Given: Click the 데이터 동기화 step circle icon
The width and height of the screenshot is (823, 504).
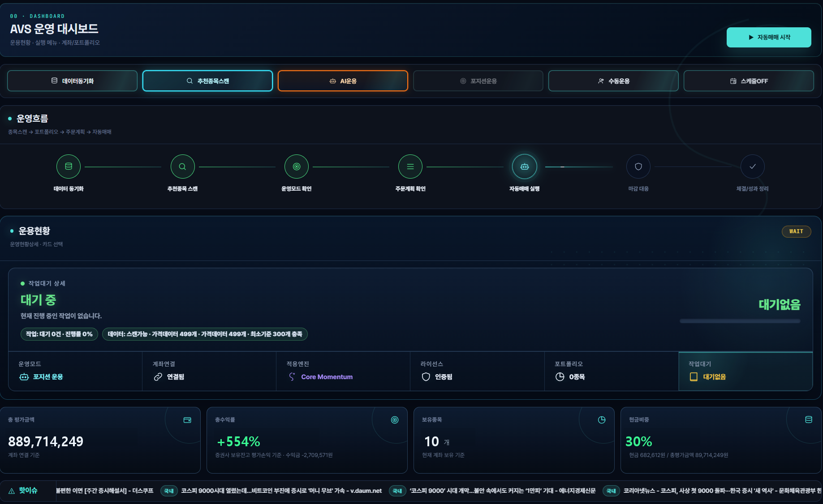Looking at the screenshot, I should (x=69, y=167).
